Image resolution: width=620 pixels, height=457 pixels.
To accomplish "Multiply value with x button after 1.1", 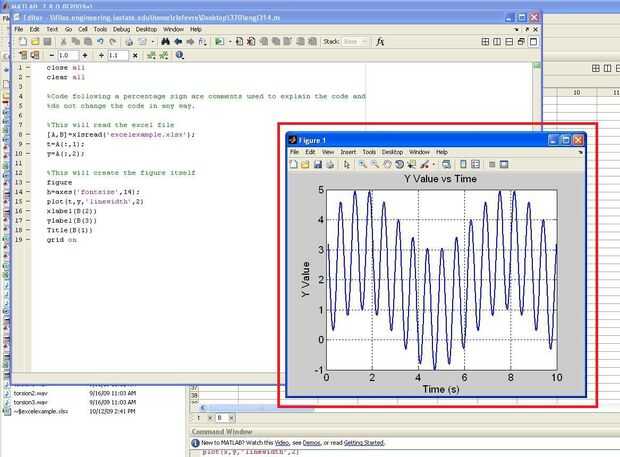I will [135, 55].
